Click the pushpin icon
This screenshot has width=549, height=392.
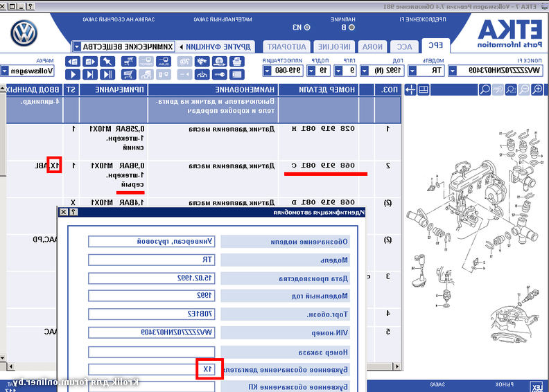pyautogui.click(x=107, y=61)
